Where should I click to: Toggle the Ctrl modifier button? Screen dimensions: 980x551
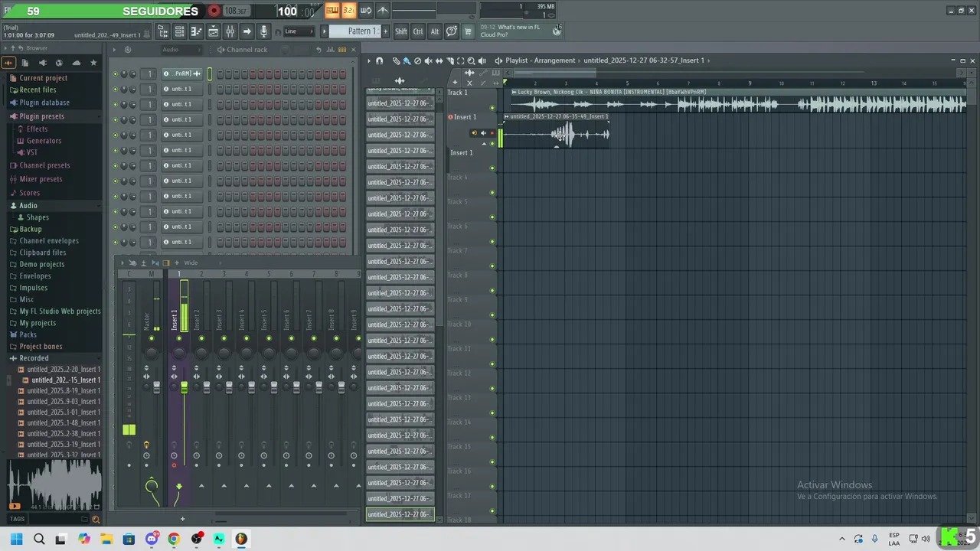pos(418,31)
